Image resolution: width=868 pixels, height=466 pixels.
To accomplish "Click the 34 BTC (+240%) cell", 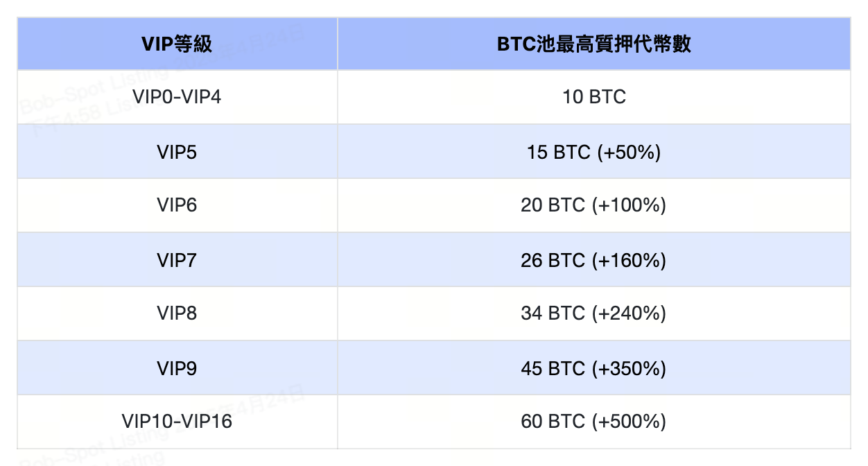I will pyautogui.click(x=593, y=313).
